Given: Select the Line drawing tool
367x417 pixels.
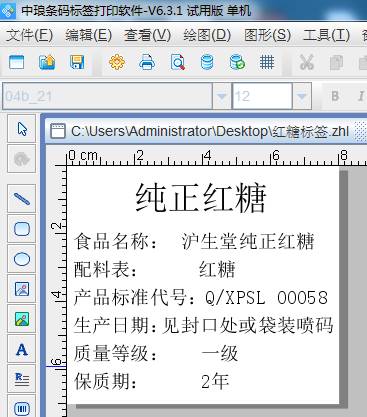Looking at the screenshot, I should [22, 199].
